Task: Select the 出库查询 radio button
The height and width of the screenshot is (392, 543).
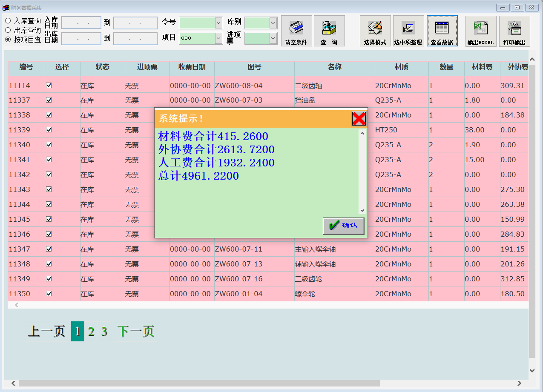Action: pos(8,30)
